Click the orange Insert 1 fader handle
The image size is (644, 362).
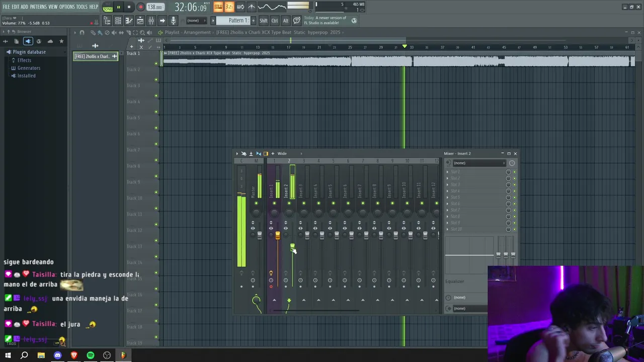(x=277, y=235)
